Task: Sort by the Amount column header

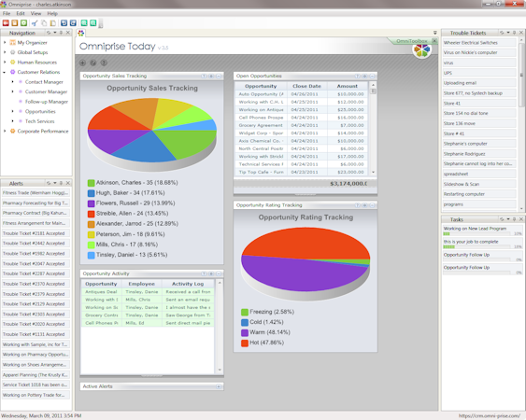Action: click(x=348, y=86)
